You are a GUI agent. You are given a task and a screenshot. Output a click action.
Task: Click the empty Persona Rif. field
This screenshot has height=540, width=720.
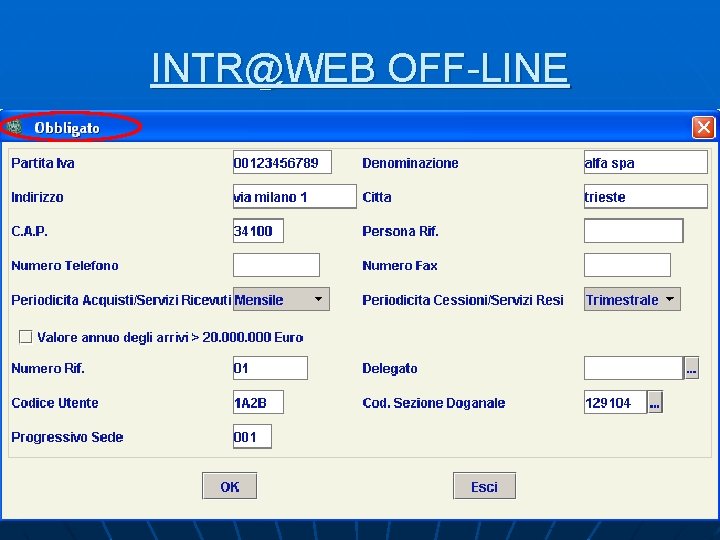pyautogui.click(x=634, y=231)
